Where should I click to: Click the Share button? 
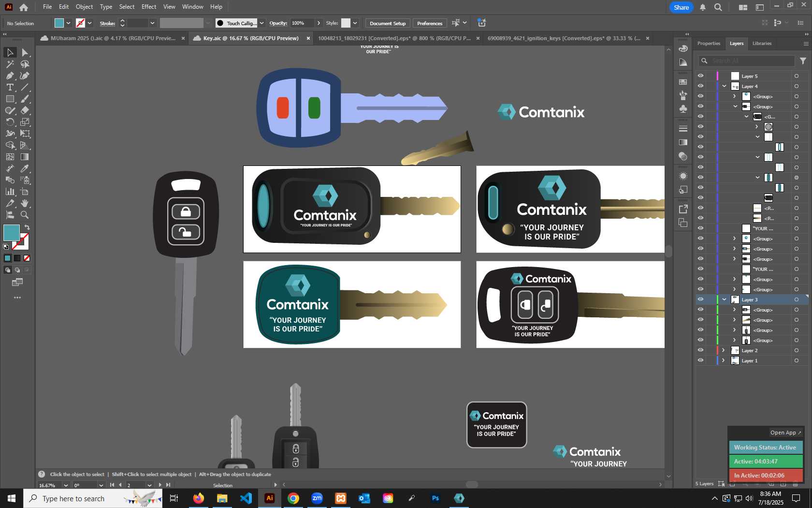681,7
